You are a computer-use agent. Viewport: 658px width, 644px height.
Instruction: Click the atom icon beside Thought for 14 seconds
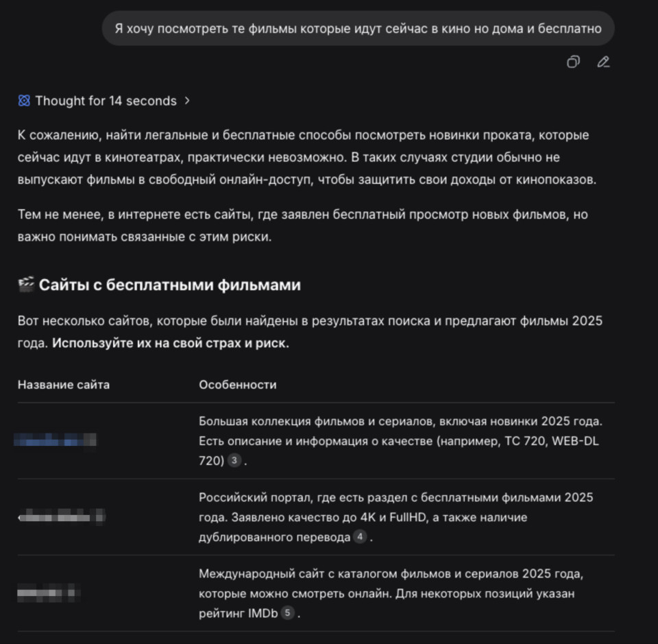pyautogui.click(x=24, y=101)
